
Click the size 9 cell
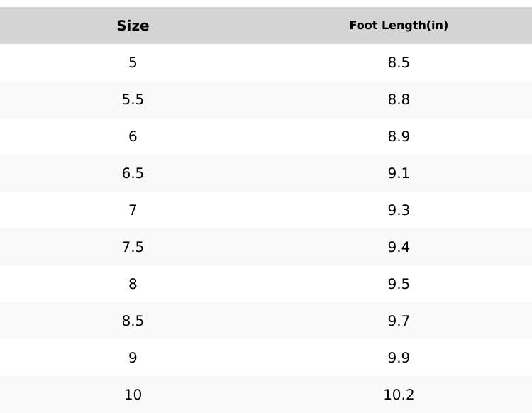pos(133,358)
